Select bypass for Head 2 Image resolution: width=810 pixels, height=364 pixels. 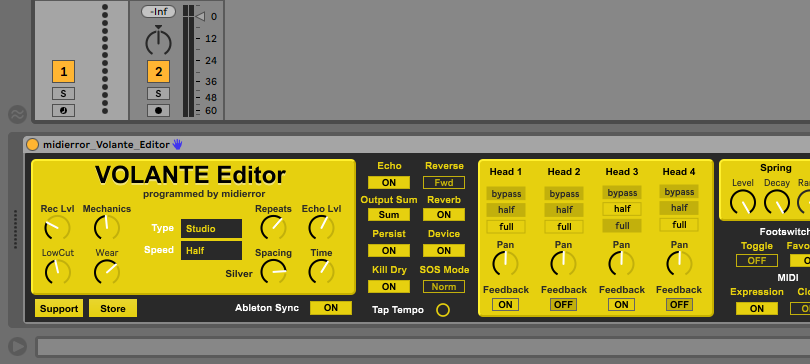coord(564,194)
